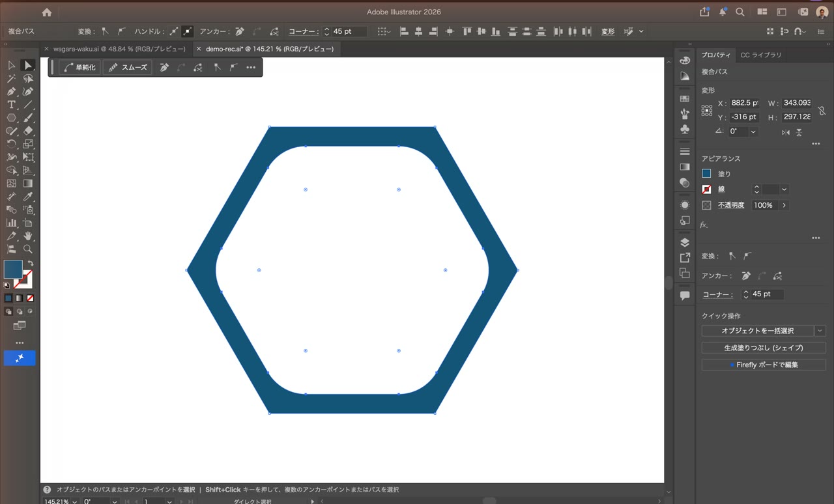
Task: Select the Eyedropper tool
Action: click(28, 197)
